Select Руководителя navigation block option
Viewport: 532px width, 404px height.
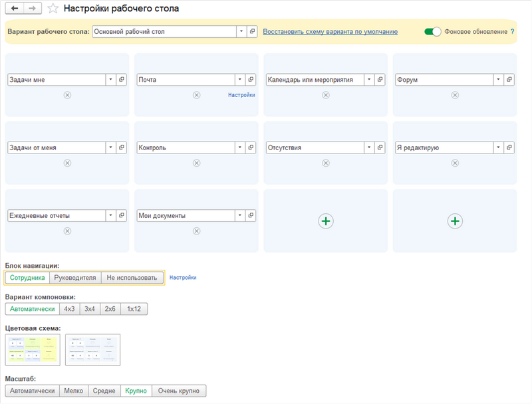[75, 278]
